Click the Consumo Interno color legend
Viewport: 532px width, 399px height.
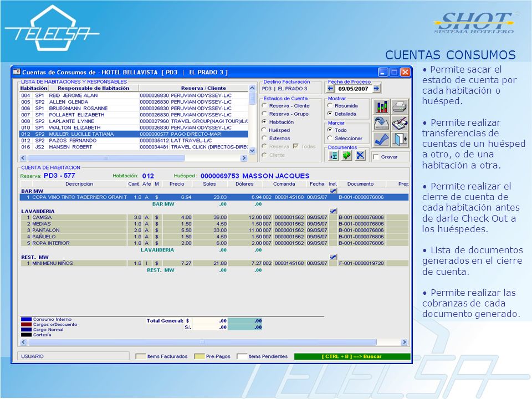tap(26, 319)
